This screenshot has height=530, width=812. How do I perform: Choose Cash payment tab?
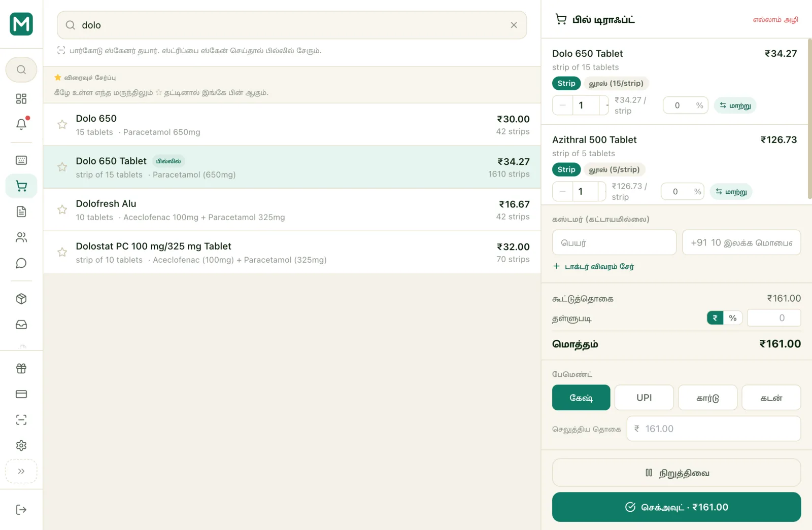581,398
